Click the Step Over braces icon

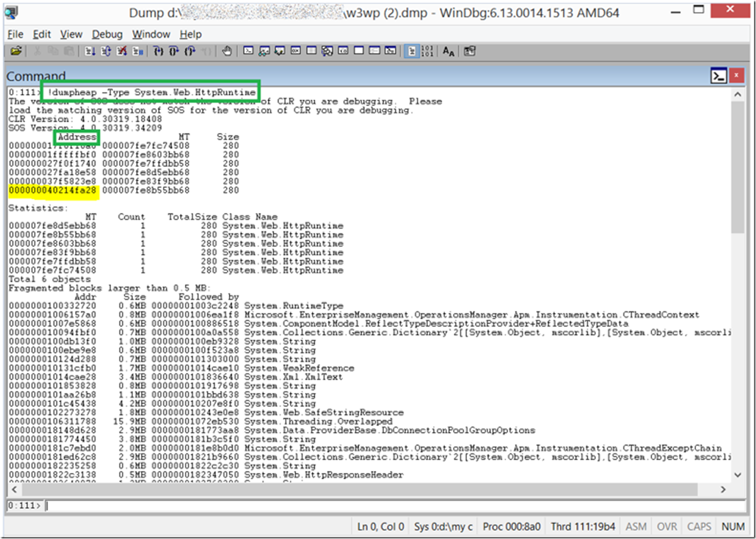click(174, 51)
